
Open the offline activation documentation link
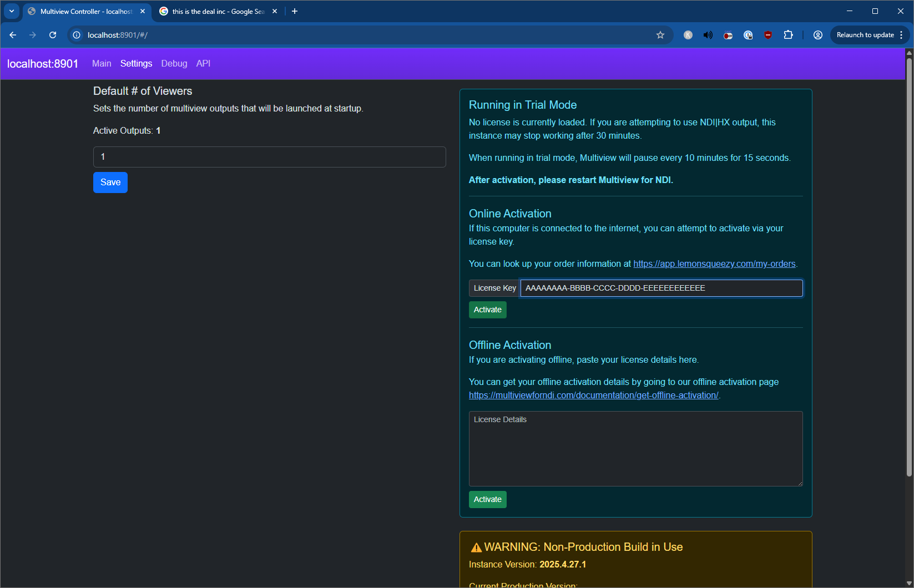[x=593, y=396]
